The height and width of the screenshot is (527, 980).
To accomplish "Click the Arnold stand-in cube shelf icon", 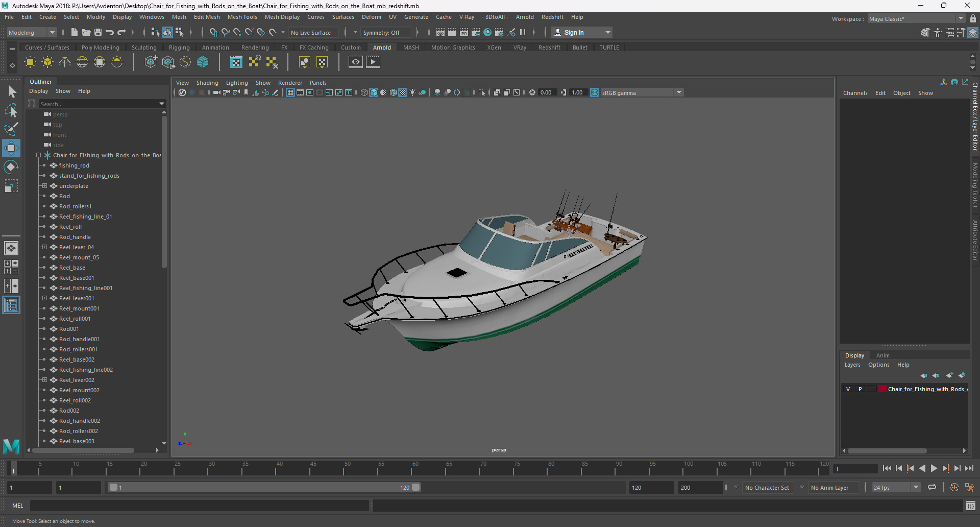I will point(151,62).
